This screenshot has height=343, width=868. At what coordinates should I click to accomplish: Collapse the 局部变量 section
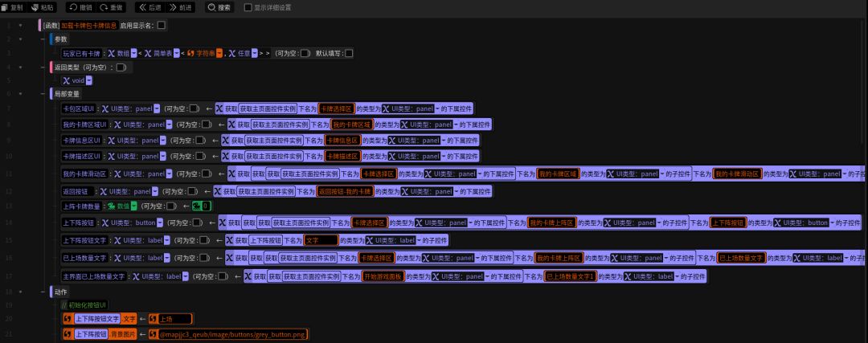(x=20, y=94)
